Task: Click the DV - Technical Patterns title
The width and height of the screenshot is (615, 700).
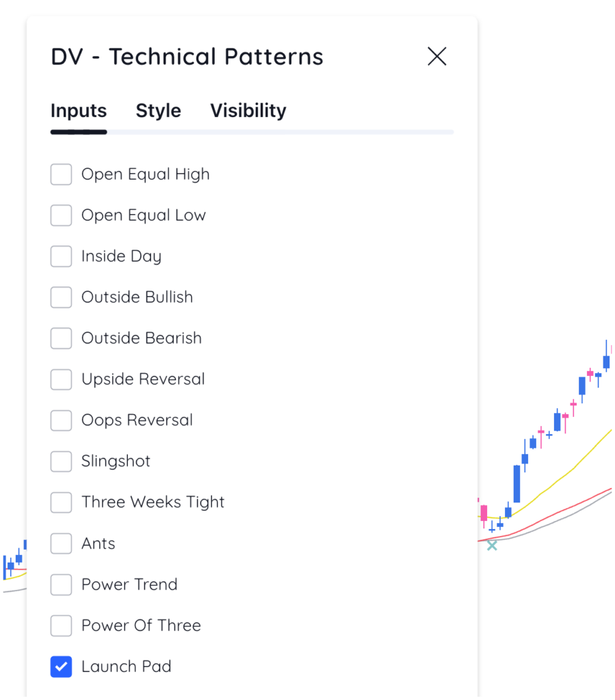Action: (187, 57)
